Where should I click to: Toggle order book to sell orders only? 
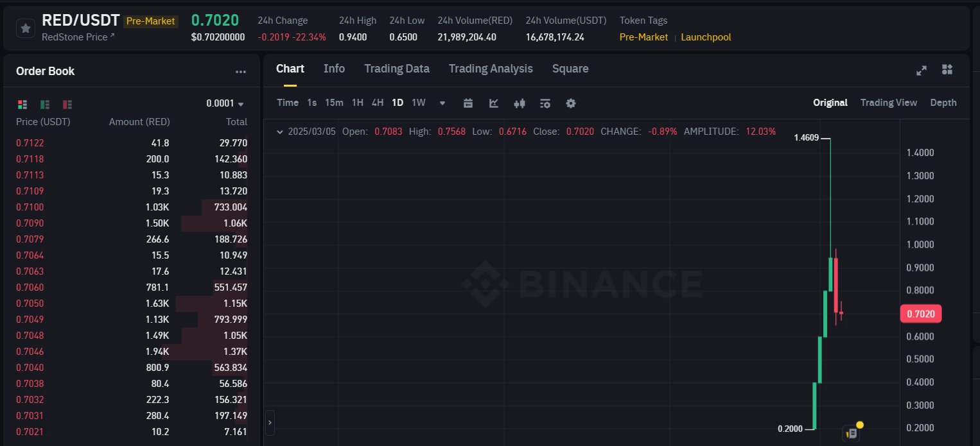point(66,104)
